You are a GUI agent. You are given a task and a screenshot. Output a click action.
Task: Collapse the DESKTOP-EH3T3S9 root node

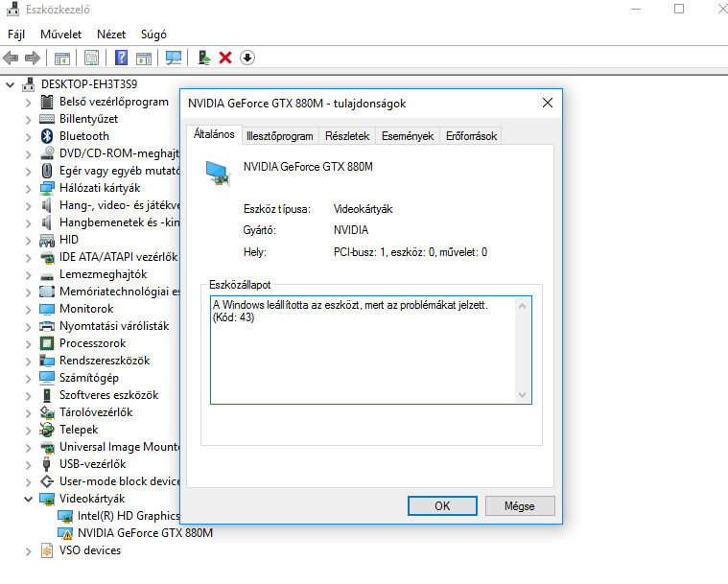point(11,85)
